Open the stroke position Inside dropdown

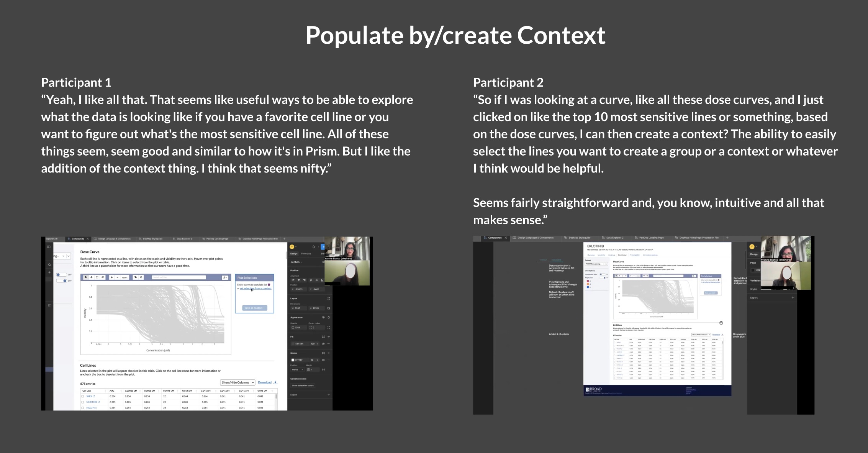(x=297, y=370)
